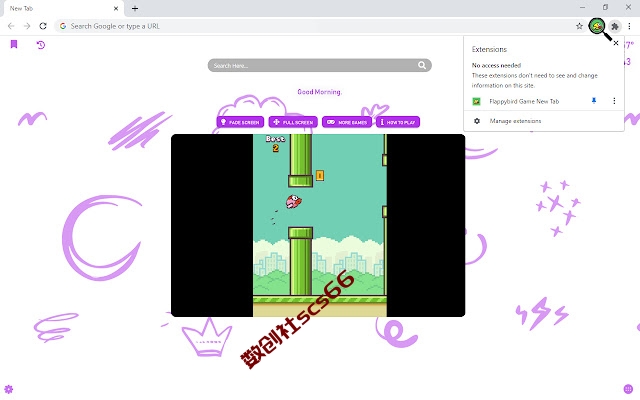Close the New Tab tab

(116, 8)
